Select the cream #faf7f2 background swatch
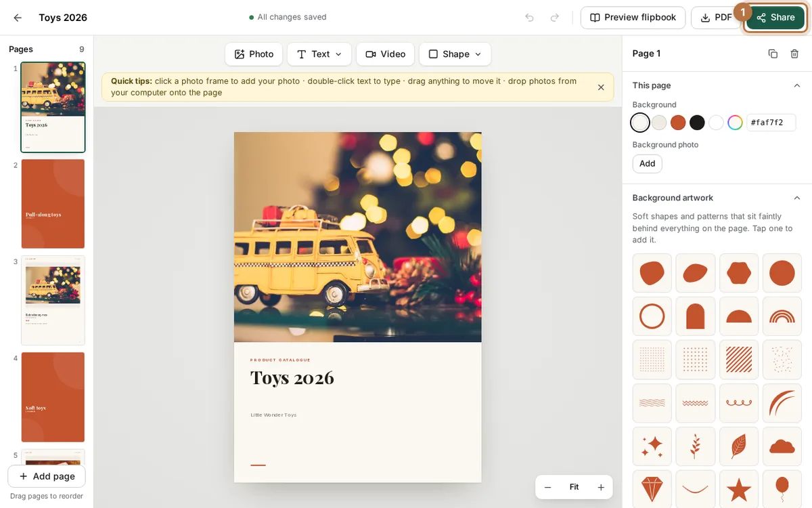The image size is (812, 508). click(640, 123)
